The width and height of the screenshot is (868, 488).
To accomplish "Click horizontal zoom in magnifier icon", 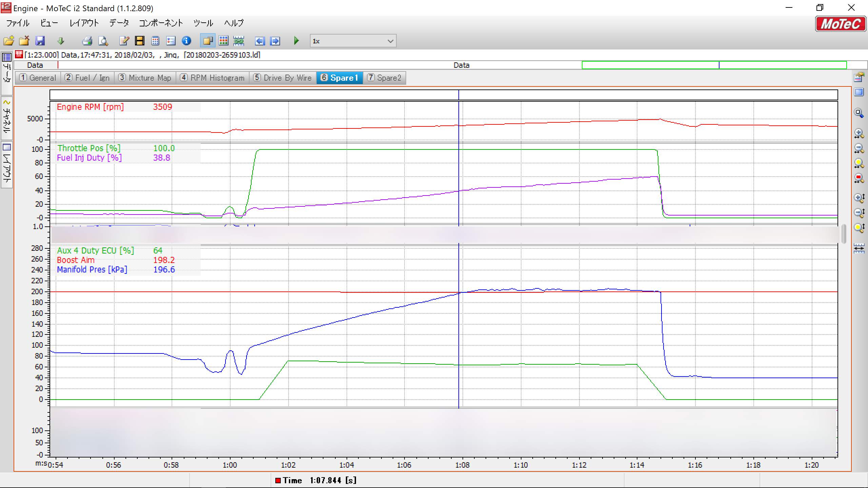I will coord(859,133).
